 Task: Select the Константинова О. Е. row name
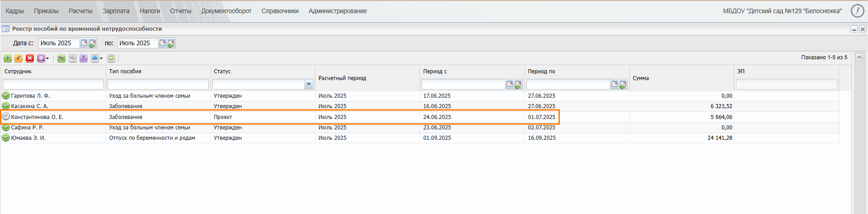[37, 117]
